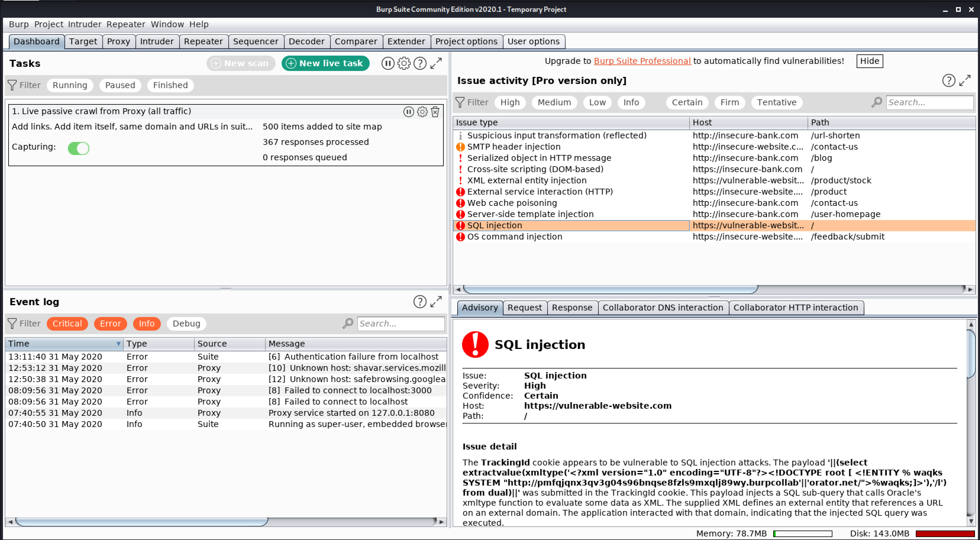Click the New scan button
The image size is (980, 540).
tap(240, 63)
